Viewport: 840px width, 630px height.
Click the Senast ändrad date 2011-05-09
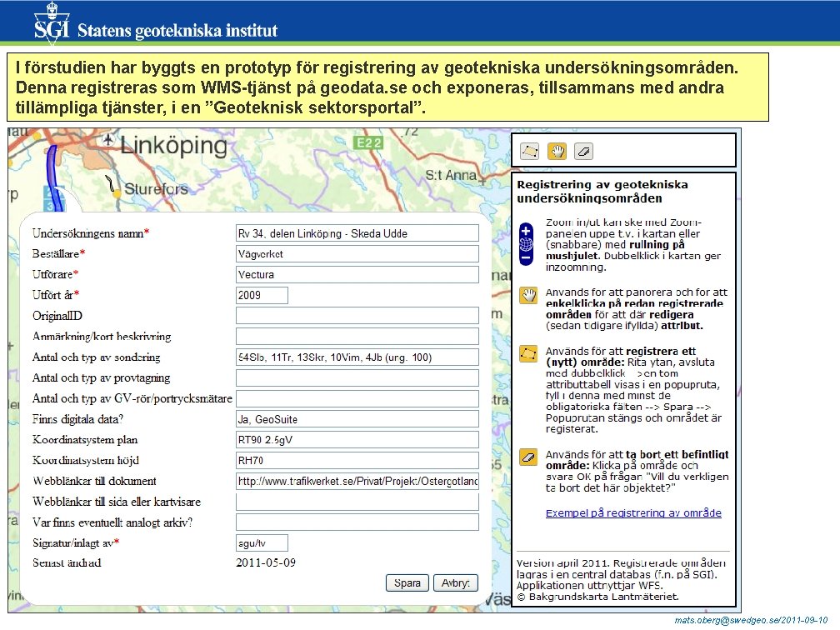pyautogui.click(x=266, y=562)
